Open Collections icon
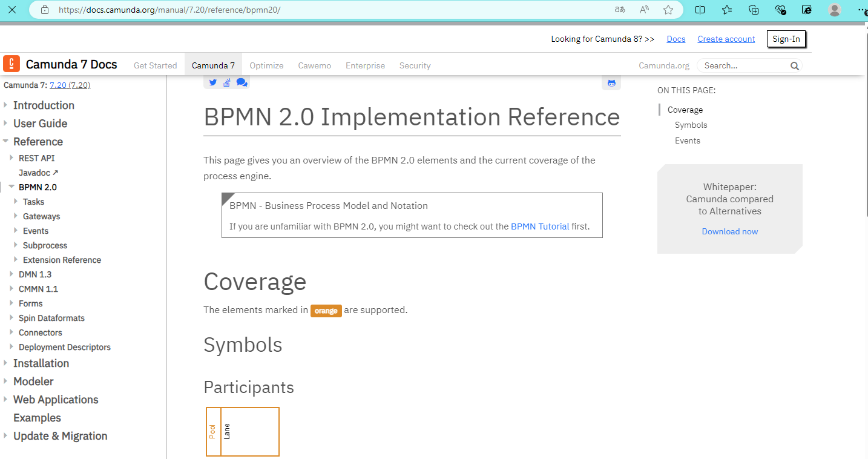This screenshot has height=459, width=868. (x=754, y=10)
